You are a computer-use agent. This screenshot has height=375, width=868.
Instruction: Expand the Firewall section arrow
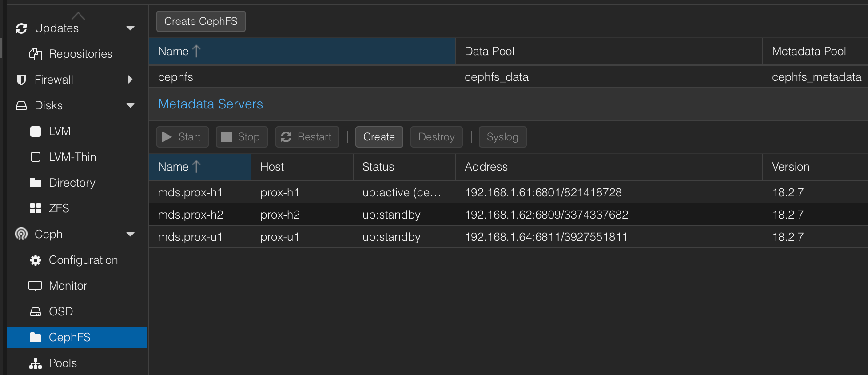130,80
